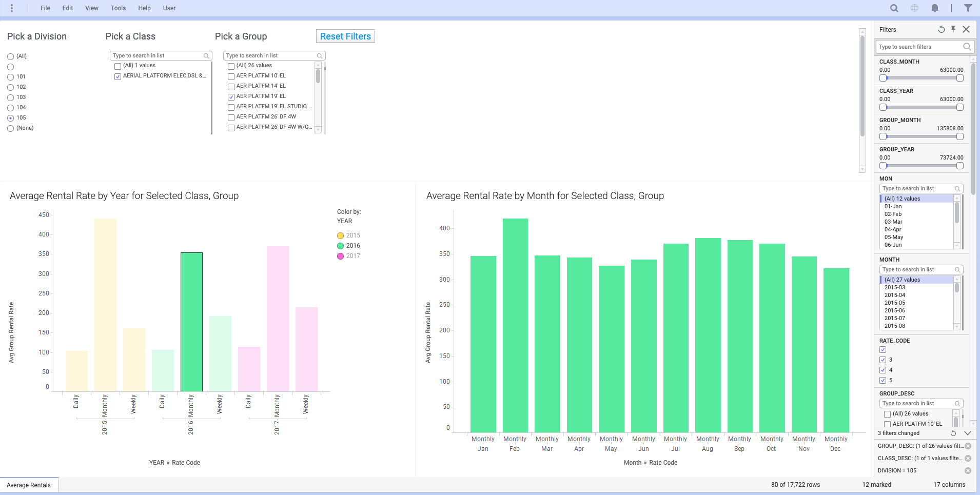Focus the Type to search filters field
980x495 pixels.
pos(919,47)
